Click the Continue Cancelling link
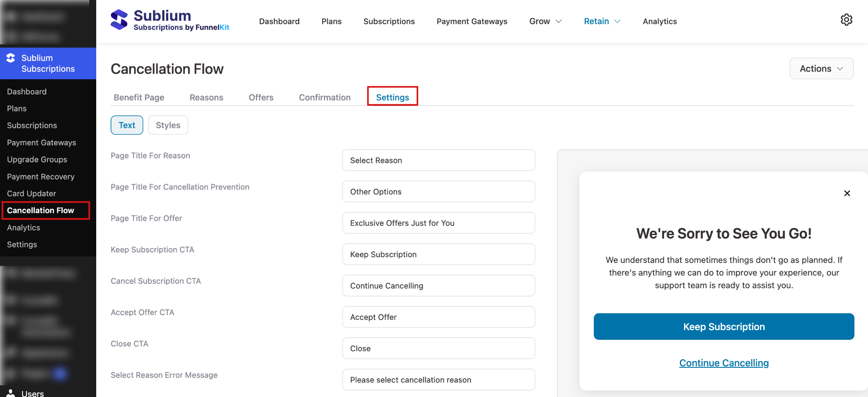Screen dimensions: 868x397 tap(723, 363)
